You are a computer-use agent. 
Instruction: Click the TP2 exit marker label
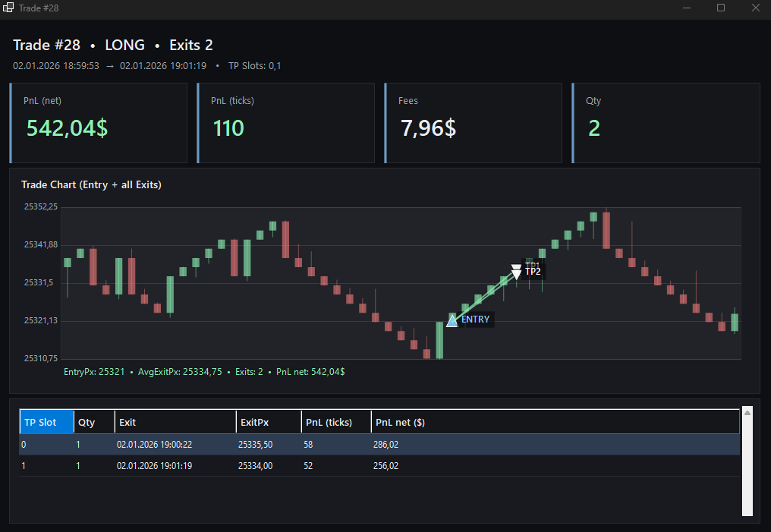coord(533,272)
